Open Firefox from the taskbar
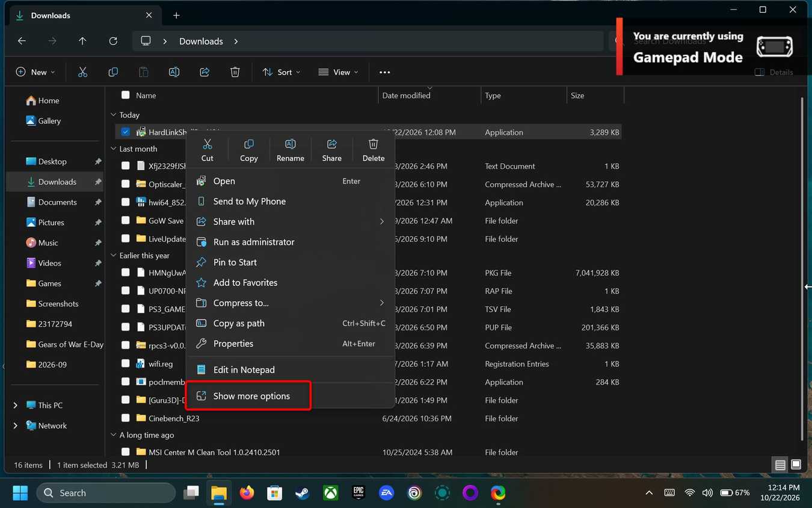This screenshot has height=508, width=812. 247,493
